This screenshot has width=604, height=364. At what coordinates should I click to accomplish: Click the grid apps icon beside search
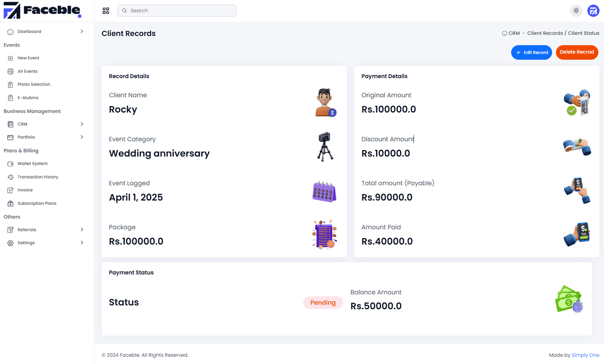106,11
